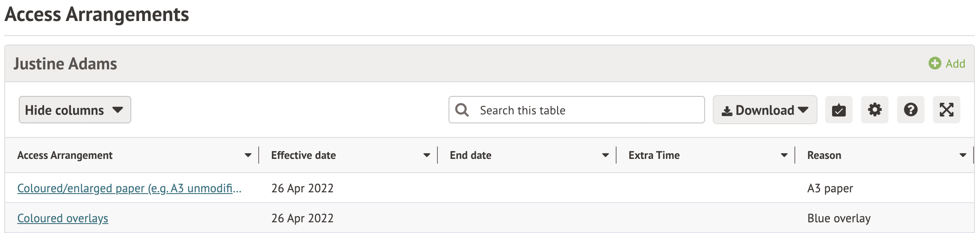
Task: Open Coloured/enlarged paper arrangement link
Action: [x=129, y=188]
